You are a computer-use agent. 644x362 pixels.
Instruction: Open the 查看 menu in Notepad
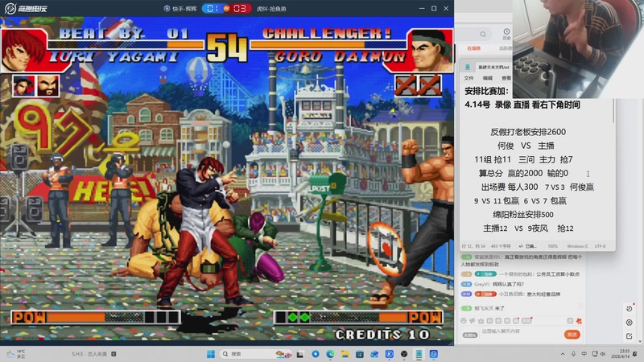[506, 78]
